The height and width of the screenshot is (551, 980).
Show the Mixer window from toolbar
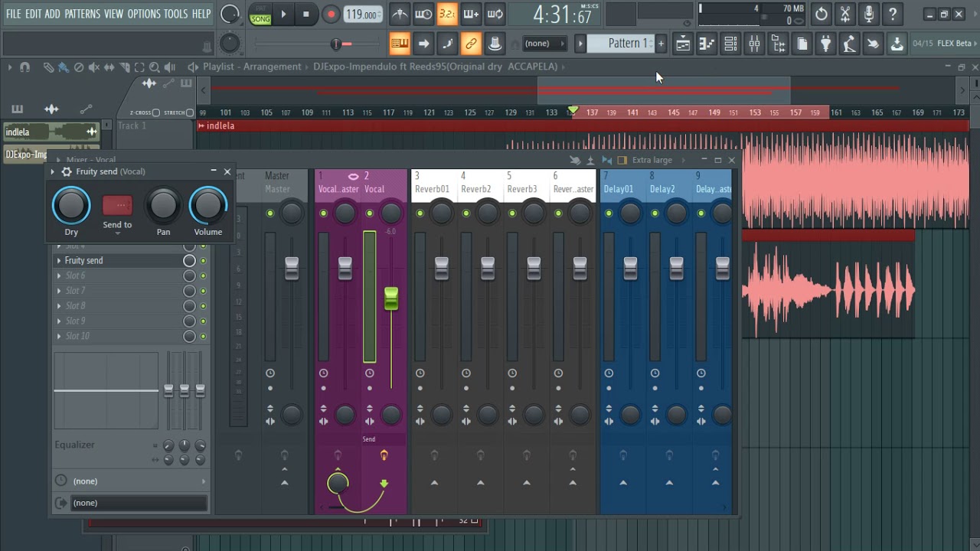754,44
